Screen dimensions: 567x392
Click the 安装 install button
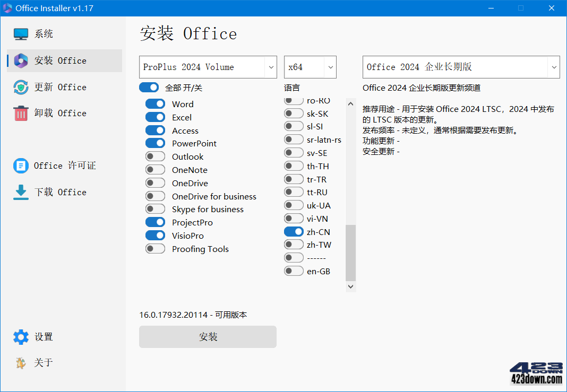[x=208, y=337]
